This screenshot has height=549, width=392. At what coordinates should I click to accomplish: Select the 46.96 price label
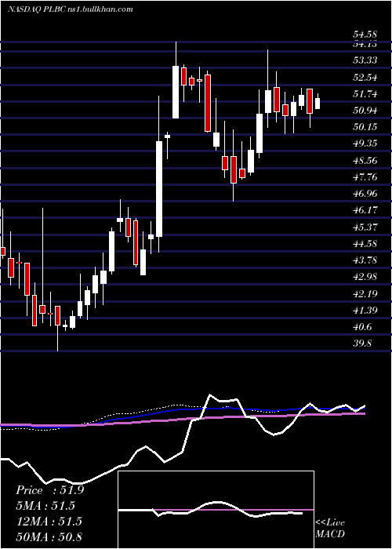(365, 194)
